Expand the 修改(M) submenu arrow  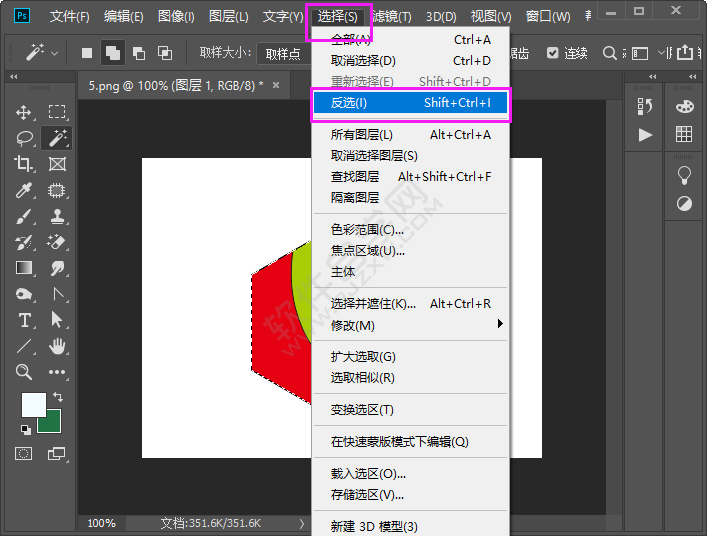500,324
